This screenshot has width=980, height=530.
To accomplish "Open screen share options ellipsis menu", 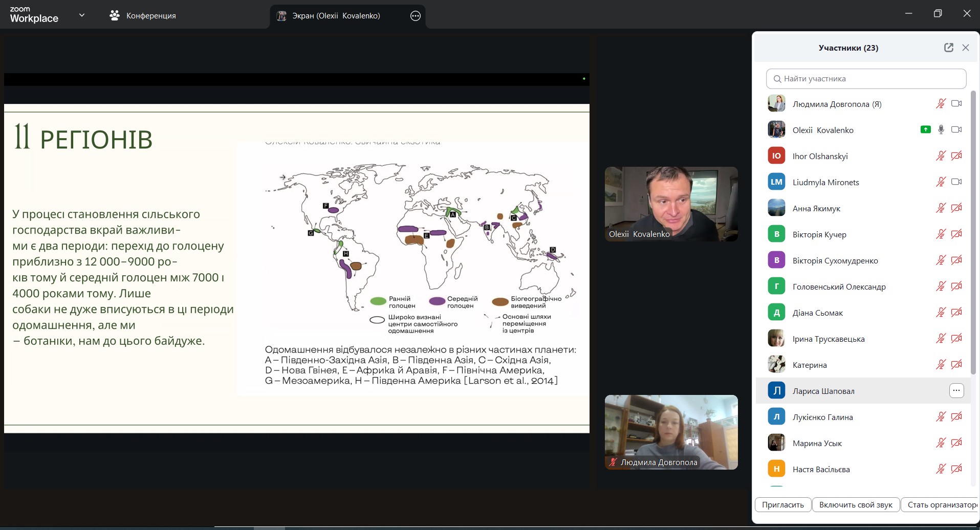I will point(416,16).
